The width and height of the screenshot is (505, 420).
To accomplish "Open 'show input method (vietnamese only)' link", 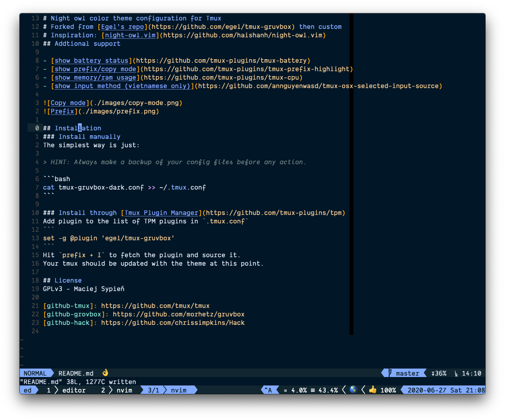I will click(122, 86).
